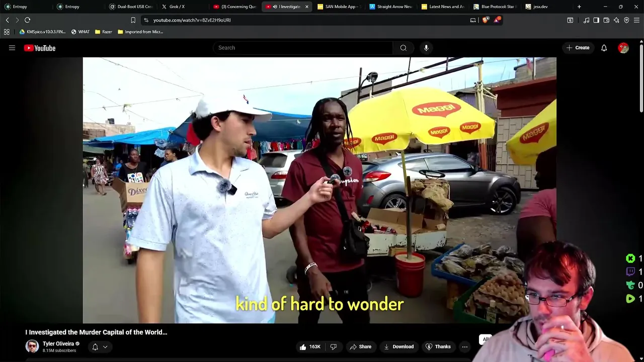
Task: Switch to the Dual-Boot USB Cre tab
Action: (x=131, y=7)
